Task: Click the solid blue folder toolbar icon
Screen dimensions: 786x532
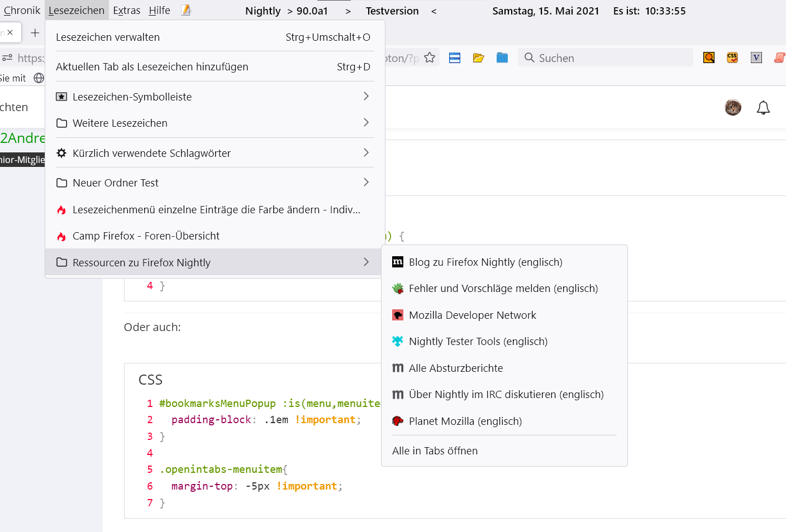Action: click(x=502, y=57)
